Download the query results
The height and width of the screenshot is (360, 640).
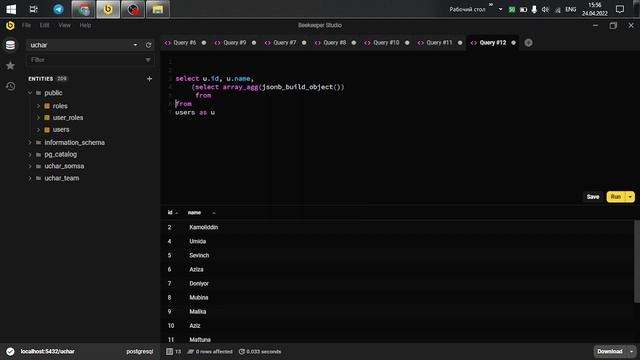tap(610, 351)
